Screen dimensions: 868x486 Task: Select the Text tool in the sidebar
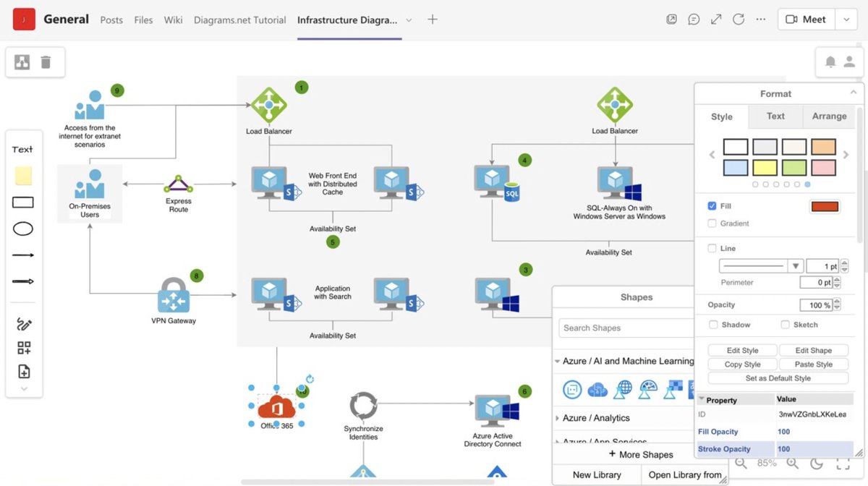click(22, 149)
